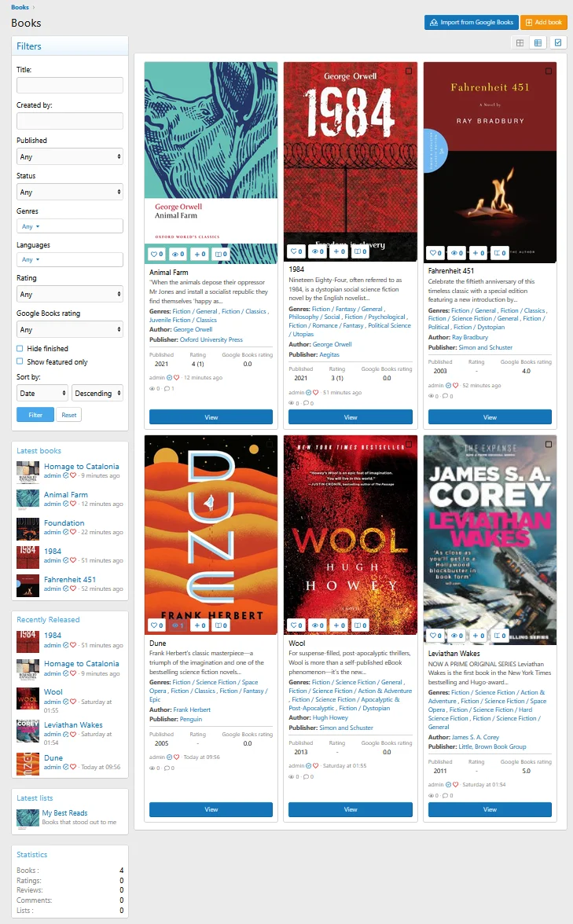The image size is (573, 924).
Task: Click book icon counter on Wool cover
Action: point(360,625)
